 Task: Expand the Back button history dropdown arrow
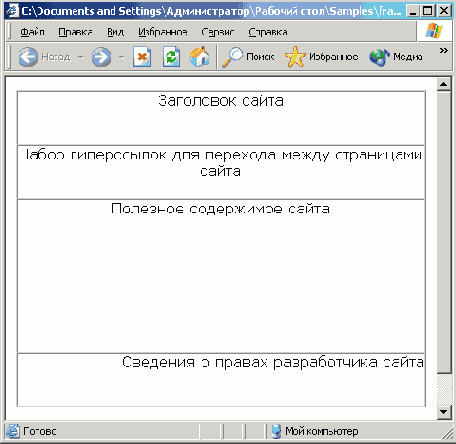[x=80, y=57]
